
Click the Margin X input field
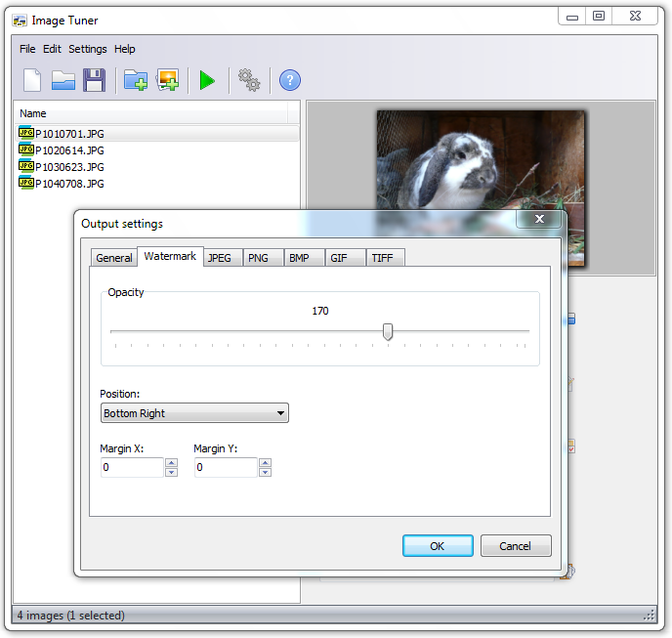point(133,467)
